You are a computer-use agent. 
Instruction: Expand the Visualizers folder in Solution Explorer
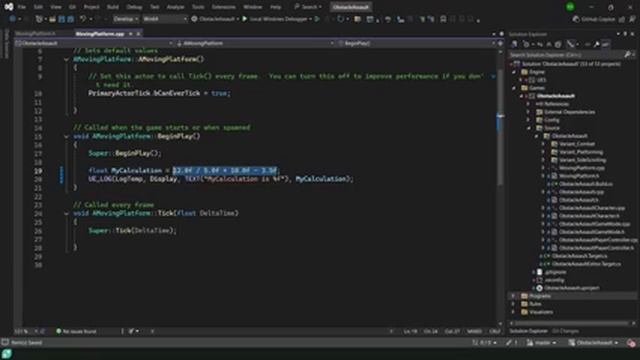tap(514, 312)
